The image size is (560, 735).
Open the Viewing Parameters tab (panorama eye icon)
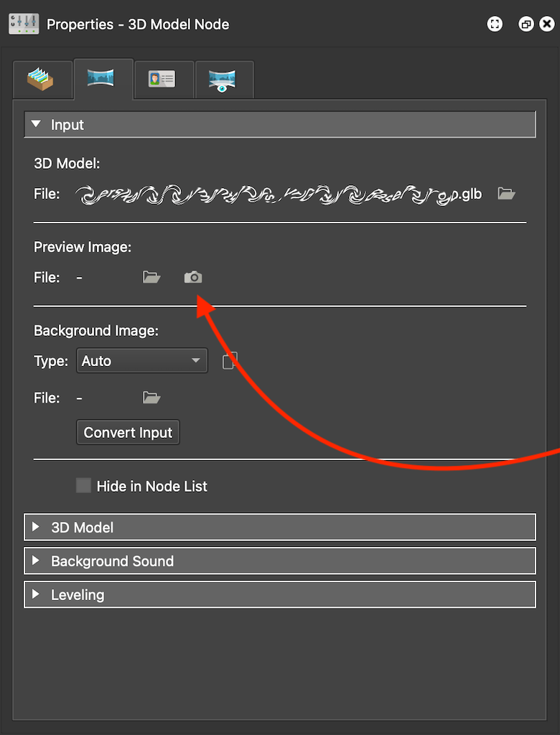tap(223, 79)
